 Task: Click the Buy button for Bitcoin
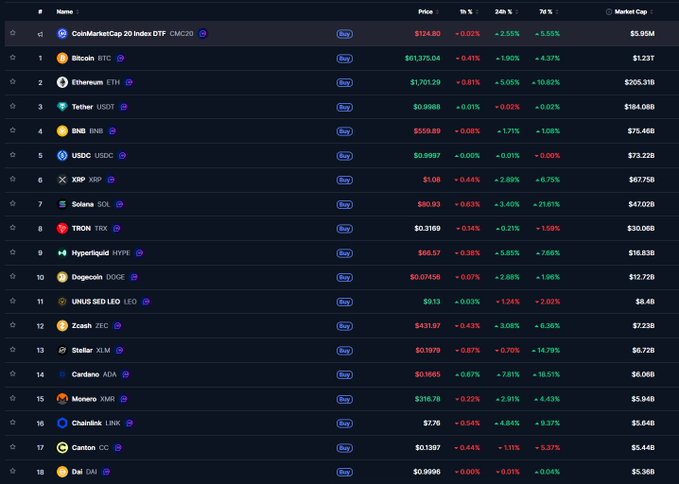click(x=345, y=58)
